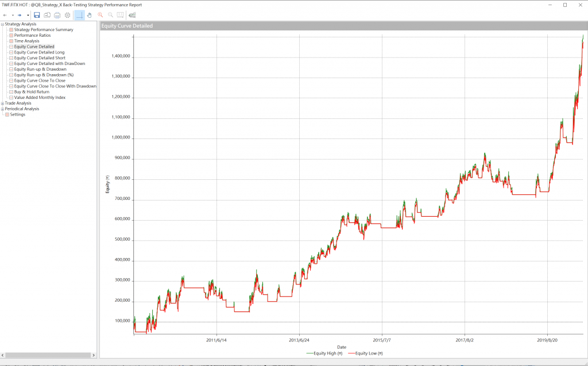
Task: Select the hand pan tool
Action: pyautogui.click(x=89, y=15)
